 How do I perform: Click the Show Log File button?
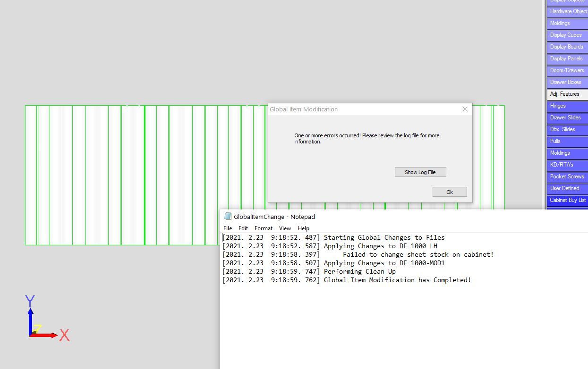[x=420, y=172]
